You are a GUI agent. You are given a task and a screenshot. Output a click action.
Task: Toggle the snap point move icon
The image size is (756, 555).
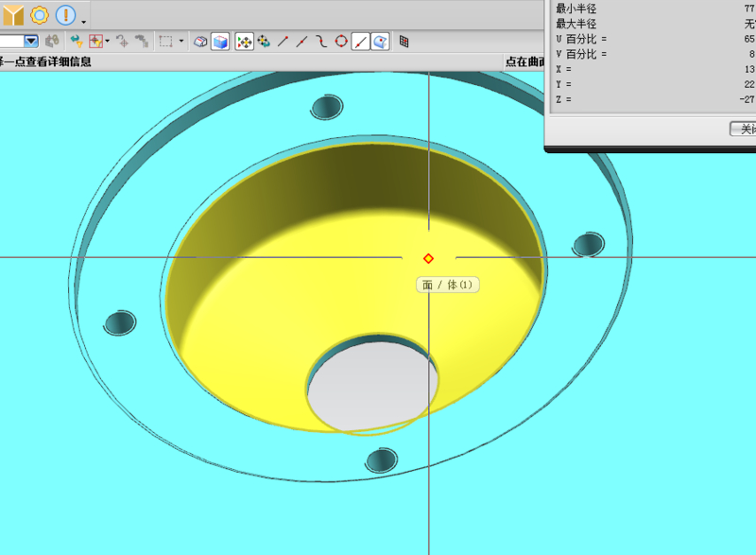point(245,42)
